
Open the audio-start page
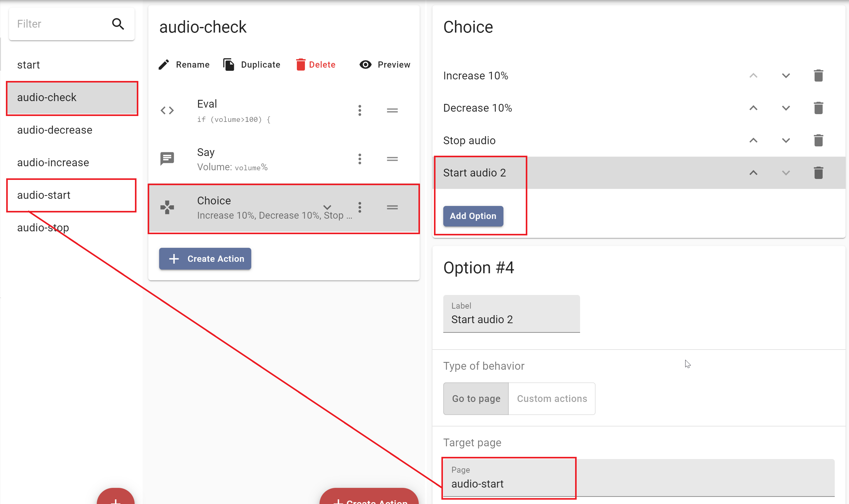click(72, 195)
